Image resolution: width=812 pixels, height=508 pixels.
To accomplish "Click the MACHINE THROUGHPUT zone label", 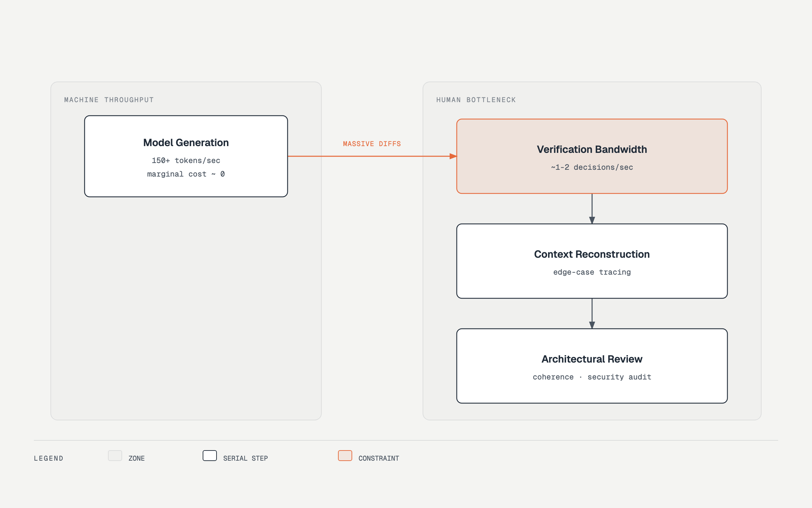I will (109, 100).
